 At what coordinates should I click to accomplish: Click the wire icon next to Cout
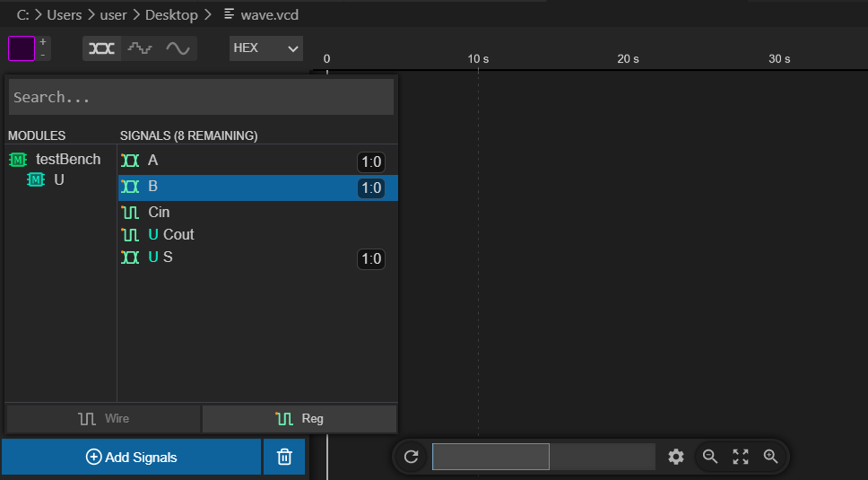click(130, 235)
